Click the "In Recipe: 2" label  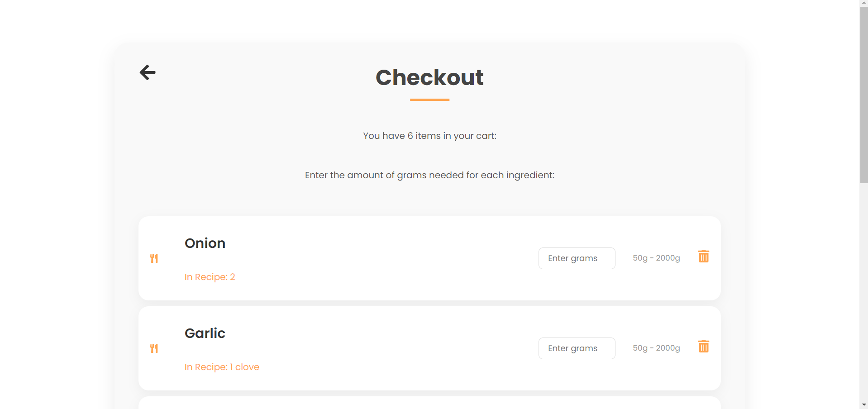(x=210, y=277)
